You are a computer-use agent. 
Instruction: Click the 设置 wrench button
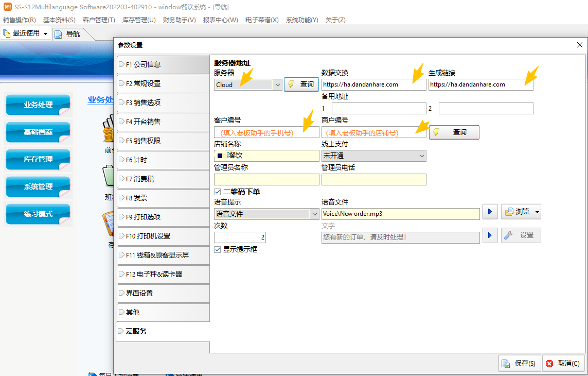(x=521, y=235)
